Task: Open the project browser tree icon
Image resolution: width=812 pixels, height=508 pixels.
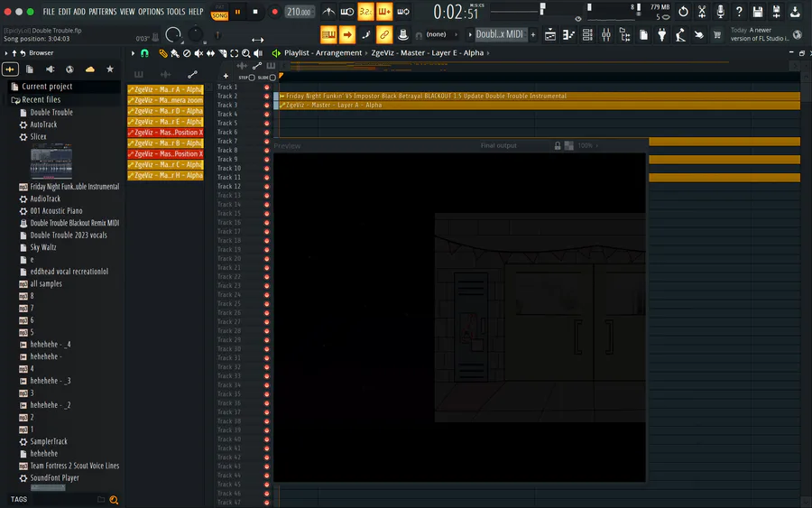Action: [x=624, y=34]
